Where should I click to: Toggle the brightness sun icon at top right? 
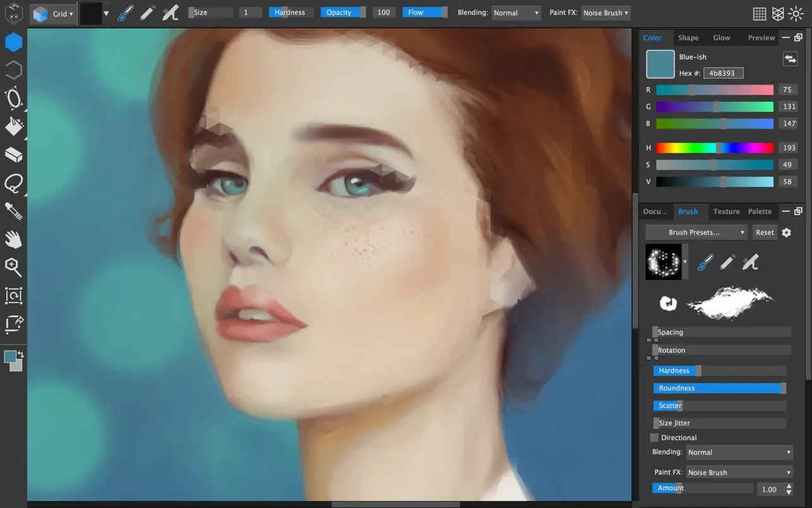click(796, 13)
